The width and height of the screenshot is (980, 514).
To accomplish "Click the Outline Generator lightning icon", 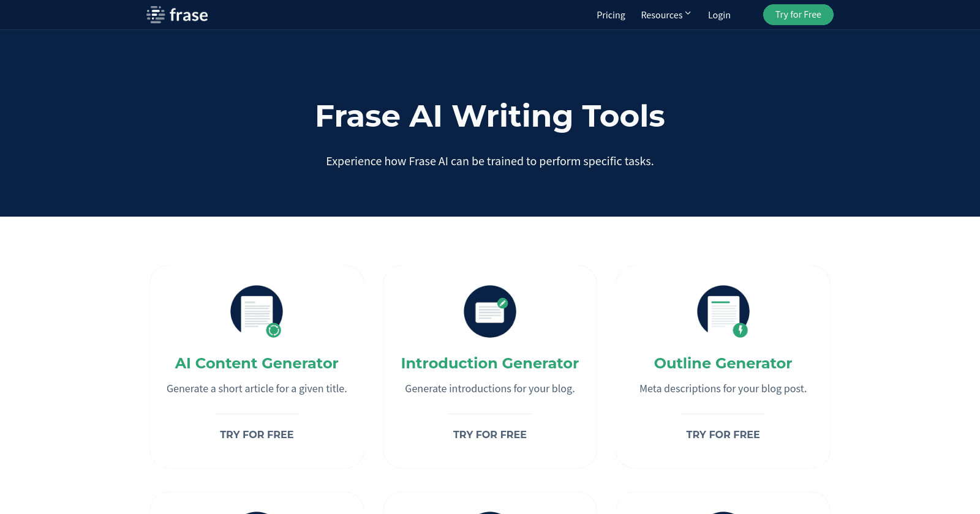I will (723, 311).
